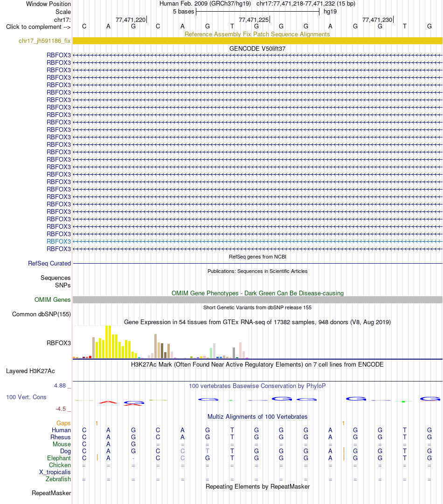Click the 'hg19' text beside the scale bar
This screenshot has width=443, height=504.
coord(330,12)
